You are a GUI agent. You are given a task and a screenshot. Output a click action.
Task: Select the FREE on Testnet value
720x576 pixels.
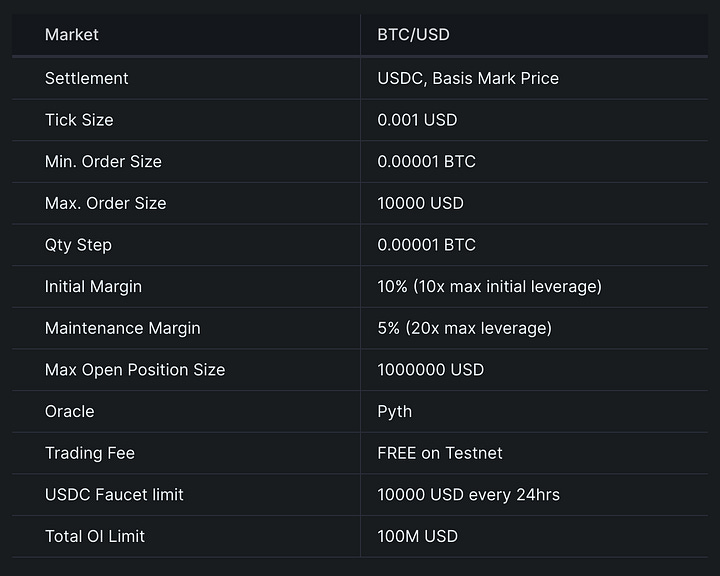440,453
